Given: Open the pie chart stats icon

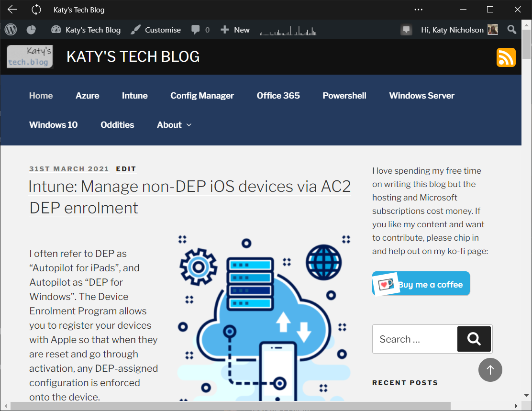Looking at the screenshot, I should [31, 30].
